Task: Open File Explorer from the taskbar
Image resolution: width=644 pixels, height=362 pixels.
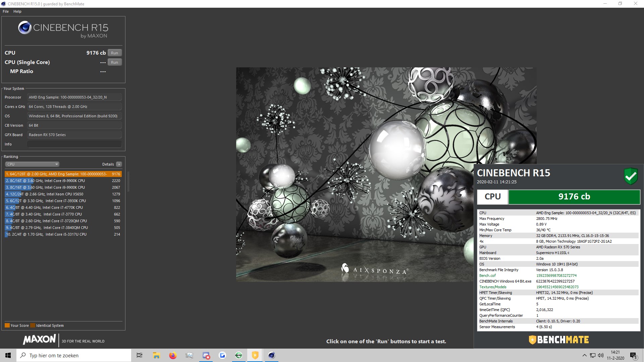Action: coord(156,355)
